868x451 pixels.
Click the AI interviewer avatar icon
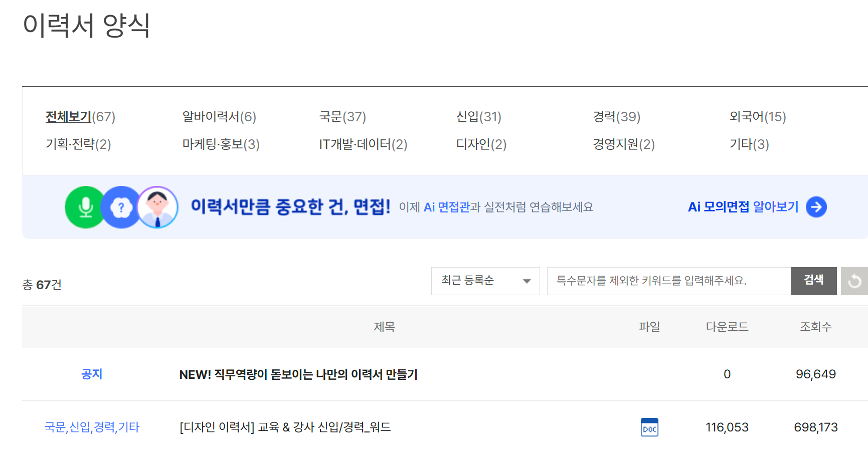[157, 207]
